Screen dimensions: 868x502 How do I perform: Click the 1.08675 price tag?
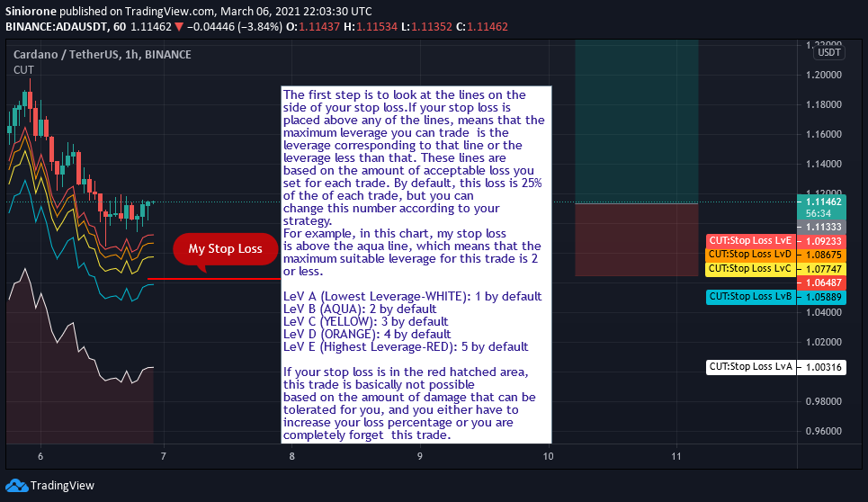coord(821,255)
